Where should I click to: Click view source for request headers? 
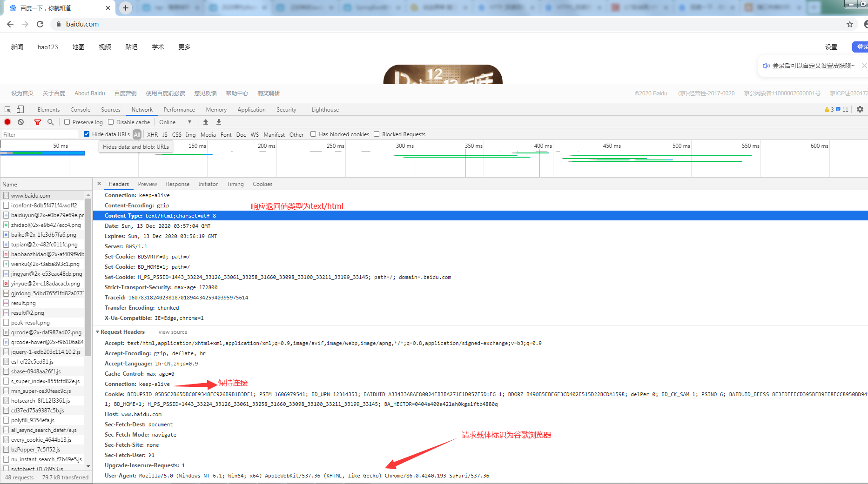[173, 332]
